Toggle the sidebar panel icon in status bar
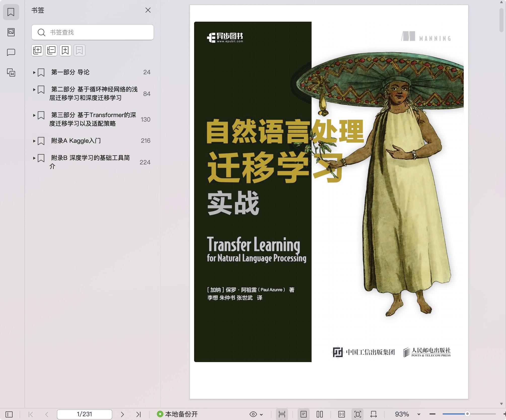 tap(9, 414)
